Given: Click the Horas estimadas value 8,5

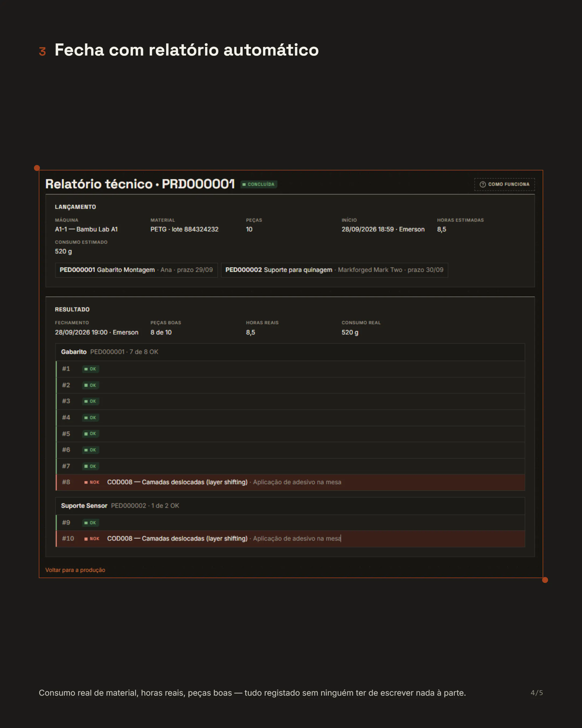Looking at the screenshot, I should (x=441, y=229).
